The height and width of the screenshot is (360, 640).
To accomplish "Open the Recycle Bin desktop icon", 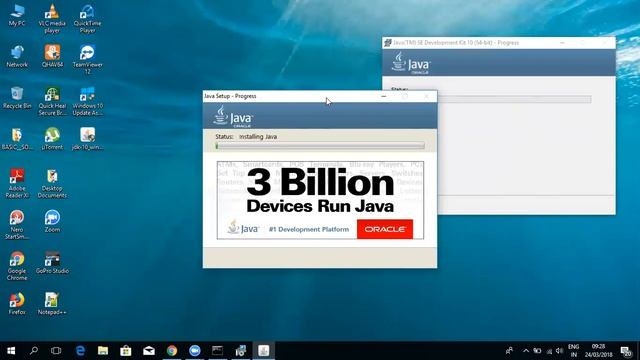I will pyautogui.click(x=17, y=98).
